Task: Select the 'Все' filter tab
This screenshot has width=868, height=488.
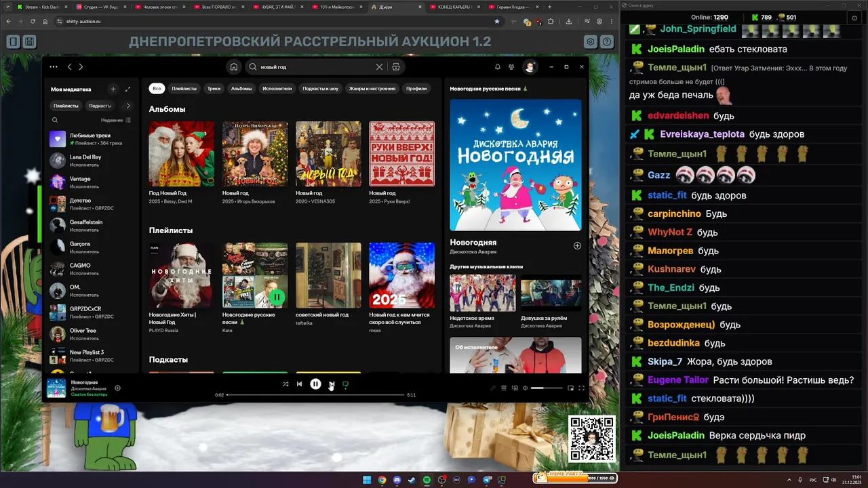Action: 157,89
